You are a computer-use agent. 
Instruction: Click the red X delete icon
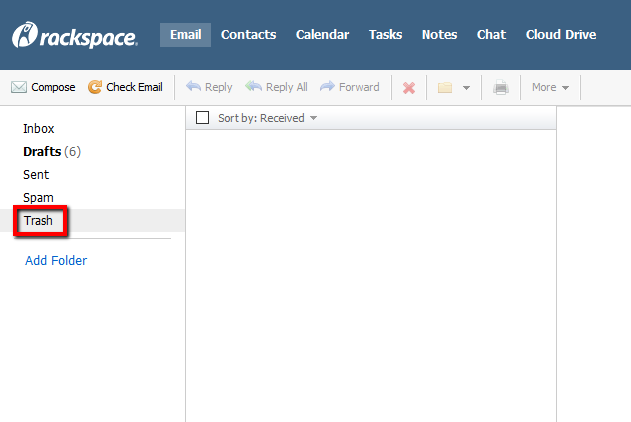click(409, 88)
